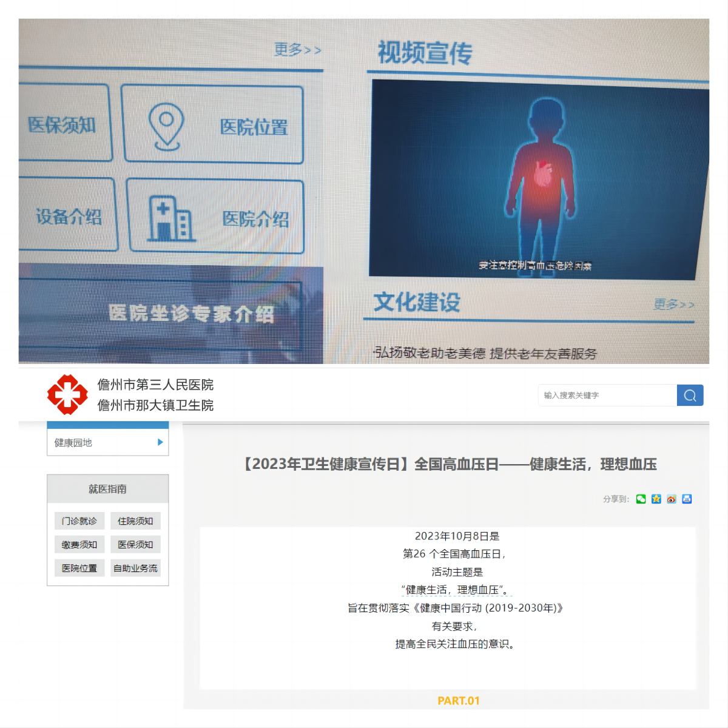This screenshot has width=728, height=728.
Task: Click the 就医指南 panel header
Action: click(x=107, y=489)
